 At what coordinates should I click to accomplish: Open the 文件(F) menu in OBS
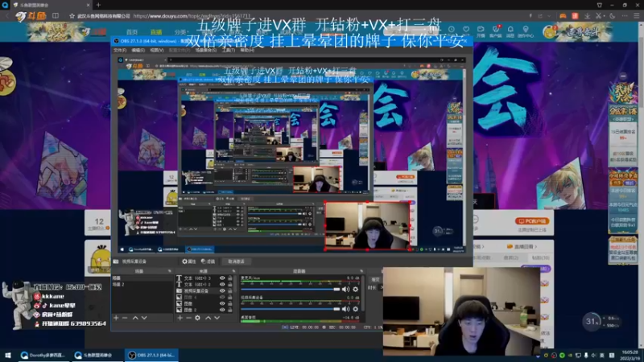pos(120,50)
